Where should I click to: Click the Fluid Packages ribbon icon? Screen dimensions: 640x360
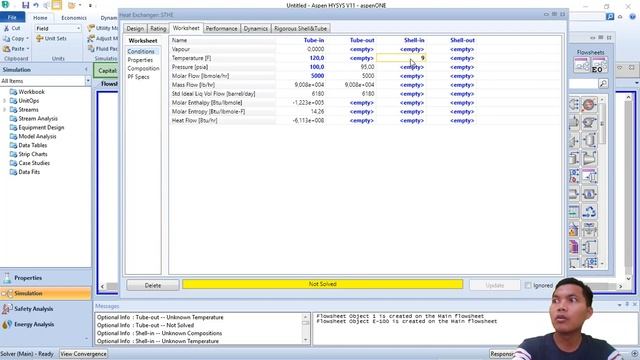(x=91, y=49)
